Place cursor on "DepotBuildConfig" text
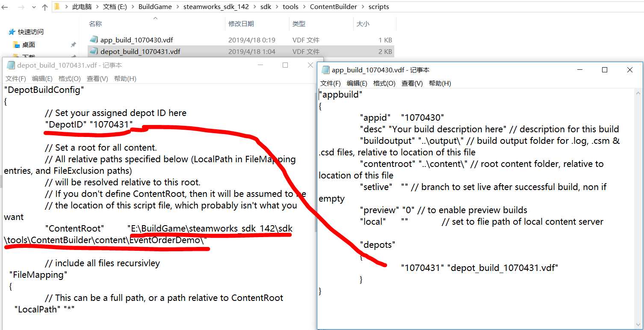Viewport: 644px width, 330px height. click(x=44, y=90)
